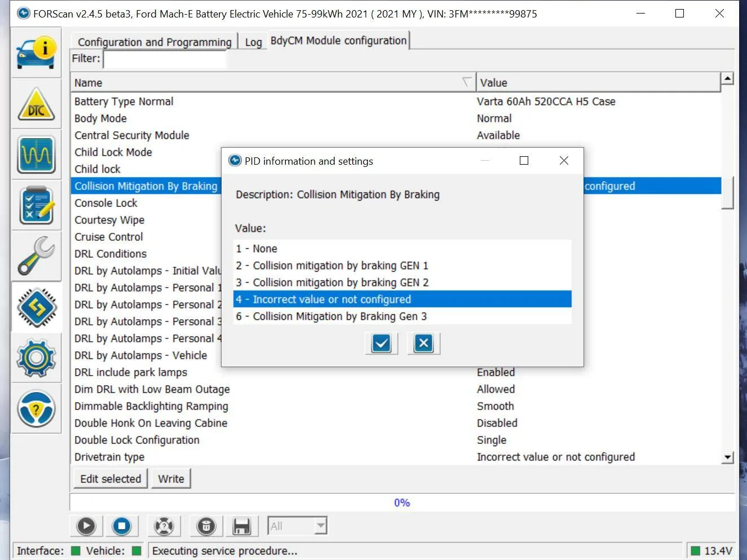Open the DTC trouble codes section
The width and height of the screenshot is (747, 560).
coord(36,104)
